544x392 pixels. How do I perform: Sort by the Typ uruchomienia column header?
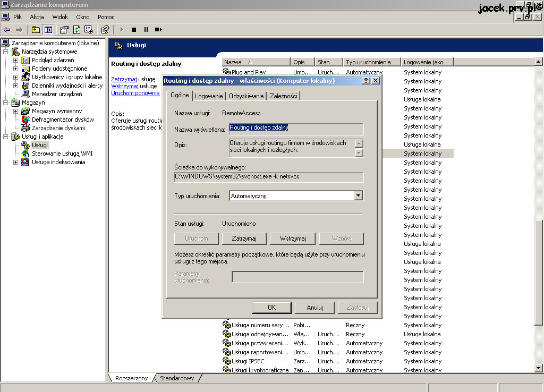pos(371,62)
